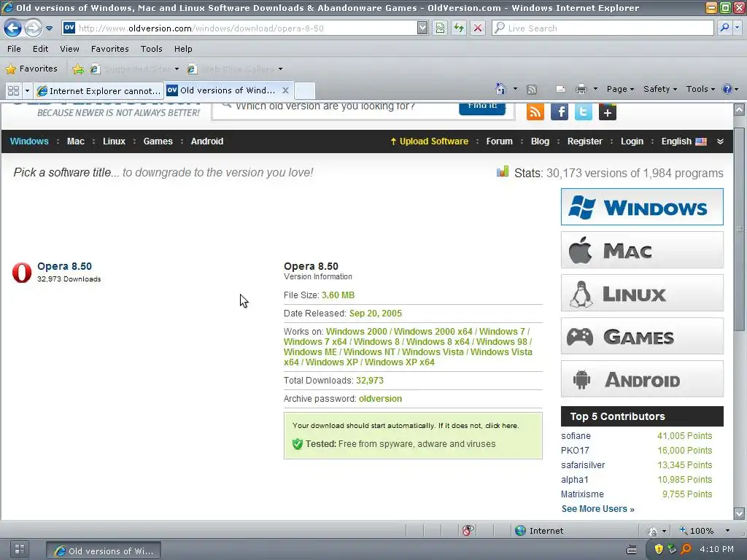Image resolution: width=747 pixels, height=560 pixels.
Task: Open the Opera 8.50 title link
Action: click(x=64, y=266)
